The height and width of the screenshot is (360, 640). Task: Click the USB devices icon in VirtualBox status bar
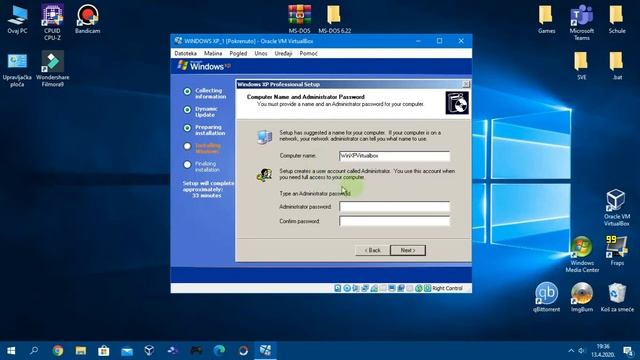coord(374,288)
